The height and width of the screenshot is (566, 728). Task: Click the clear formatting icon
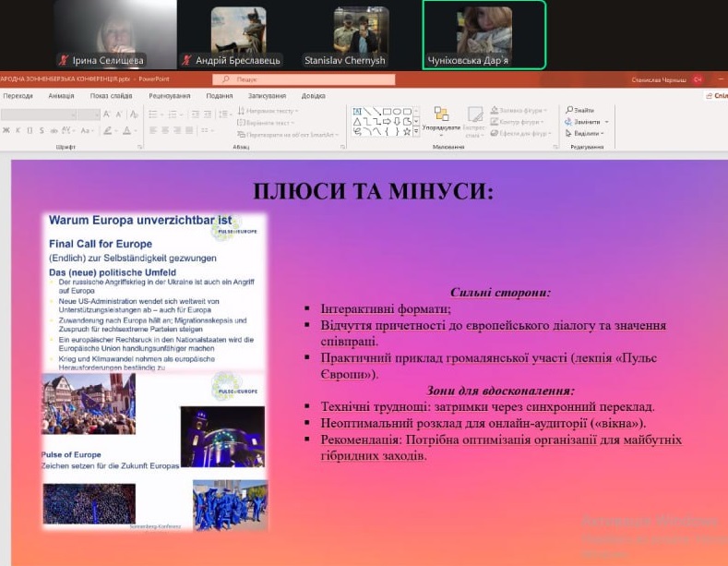135,114
